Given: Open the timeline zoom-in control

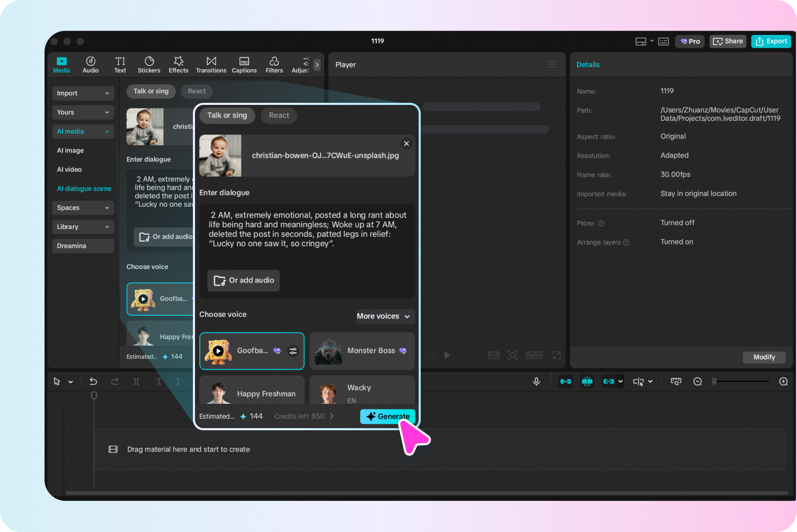Looking at the screenshot, I should [x=784, y=381].
